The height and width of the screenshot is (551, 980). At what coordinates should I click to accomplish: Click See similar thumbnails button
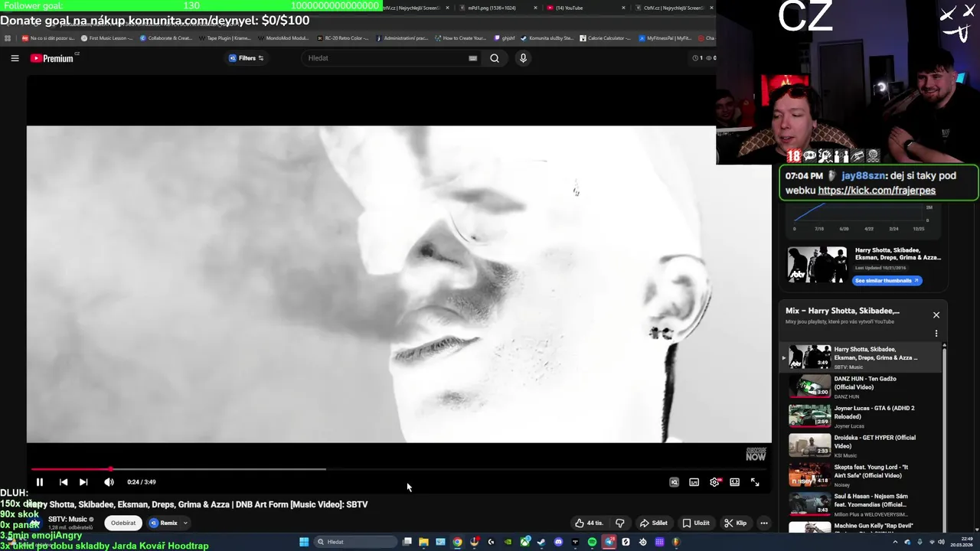(887, 281)
